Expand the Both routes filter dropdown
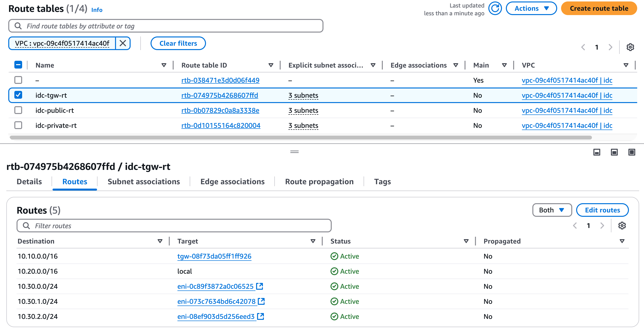 pos(552,210)
